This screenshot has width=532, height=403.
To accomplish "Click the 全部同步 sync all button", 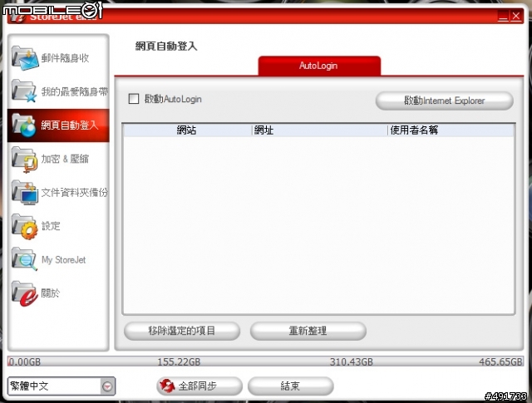I will [199, 386].
